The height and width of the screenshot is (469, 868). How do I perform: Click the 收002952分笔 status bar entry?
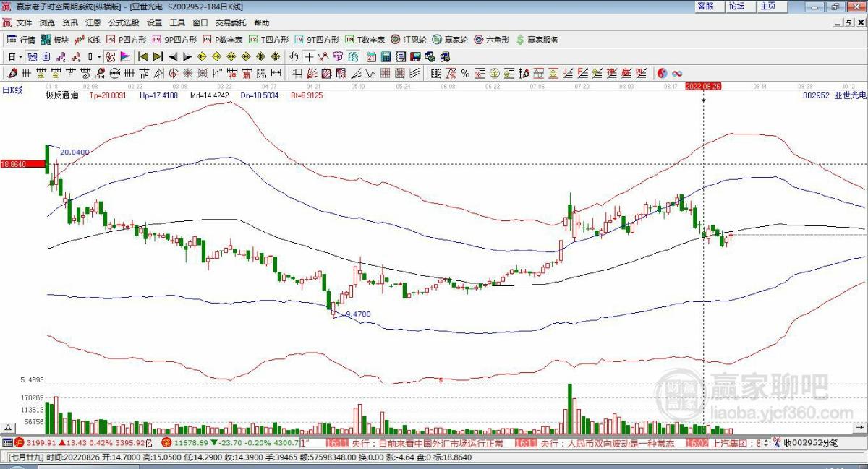810,443
